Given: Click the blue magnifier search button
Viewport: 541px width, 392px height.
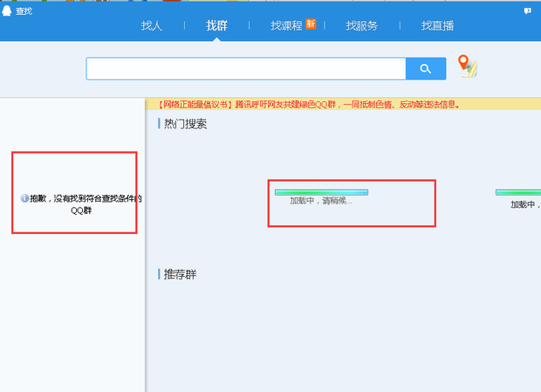Looking at the screenshot, I should point(426,69).
